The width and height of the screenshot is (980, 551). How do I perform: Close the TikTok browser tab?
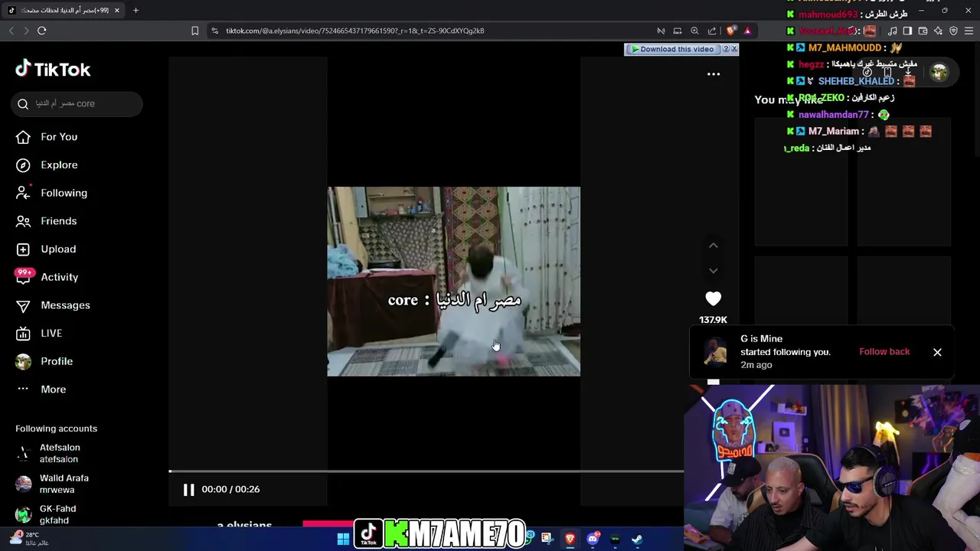coord(116,10)
